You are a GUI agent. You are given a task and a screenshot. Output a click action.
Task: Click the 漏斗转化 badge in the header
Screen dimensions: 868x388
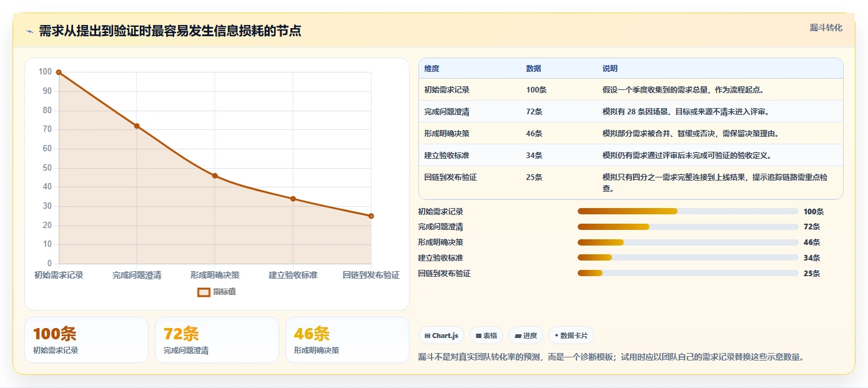[x=826, y=27]
